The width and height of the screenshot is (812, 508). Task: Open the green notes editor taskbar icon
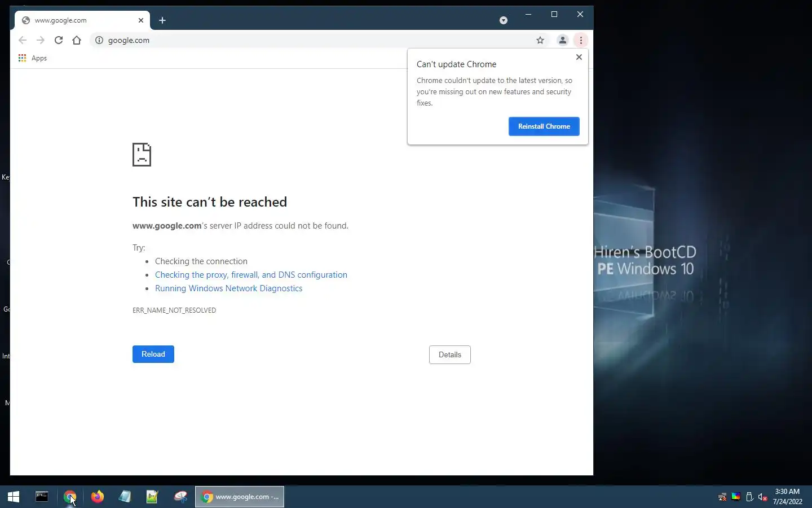pos(152,497)
